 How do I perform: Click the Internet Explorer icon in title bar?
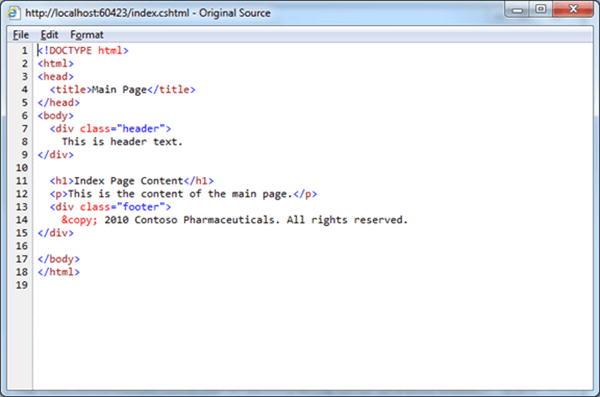13,13
